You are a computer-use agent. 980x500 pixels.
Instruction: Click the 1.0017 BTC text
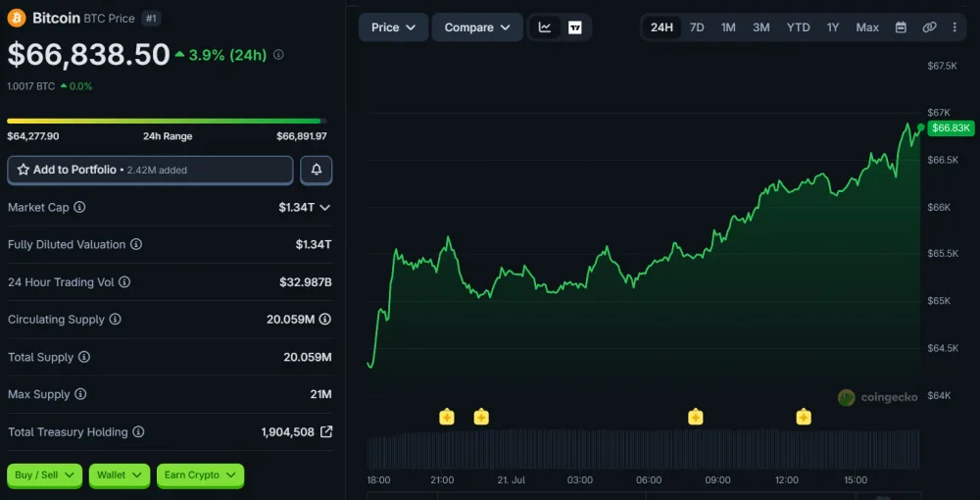click(x=31, y=86)
